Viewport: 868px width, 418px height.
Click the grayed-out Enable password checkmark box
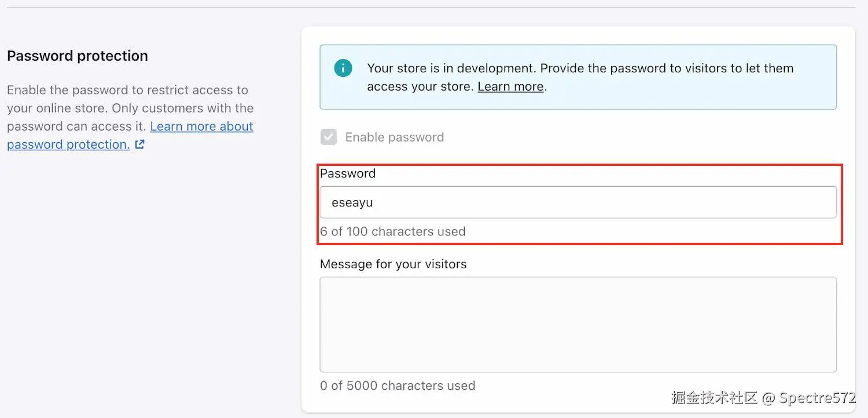tap(328, 137)
